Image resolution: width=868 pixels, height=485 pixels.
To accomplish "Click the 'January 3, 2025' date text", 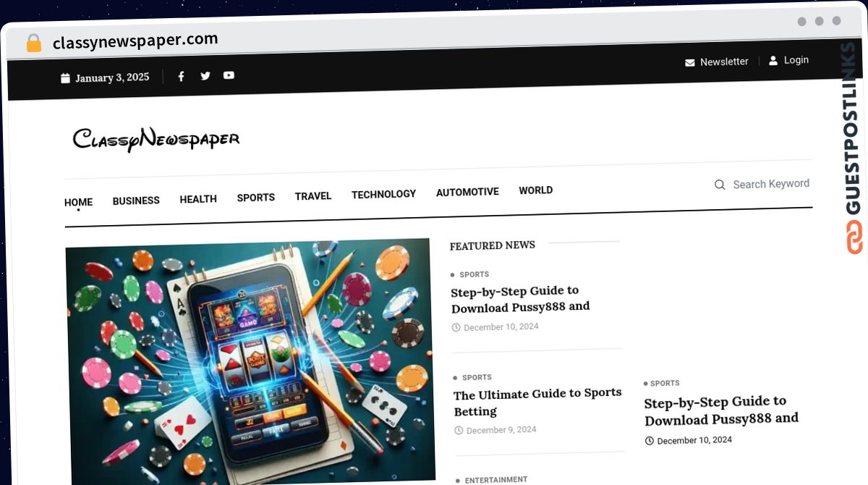I will tap(112, 77).
